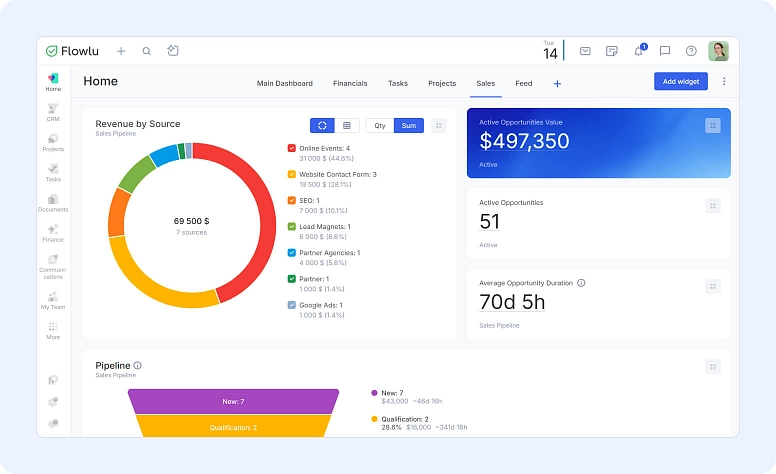Open the user profile avatar

point(718,51)
